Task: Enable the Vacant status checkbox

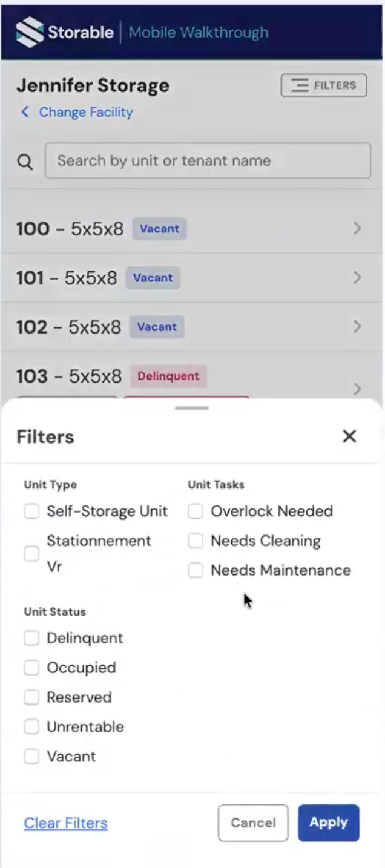Action: coord(31,757)
